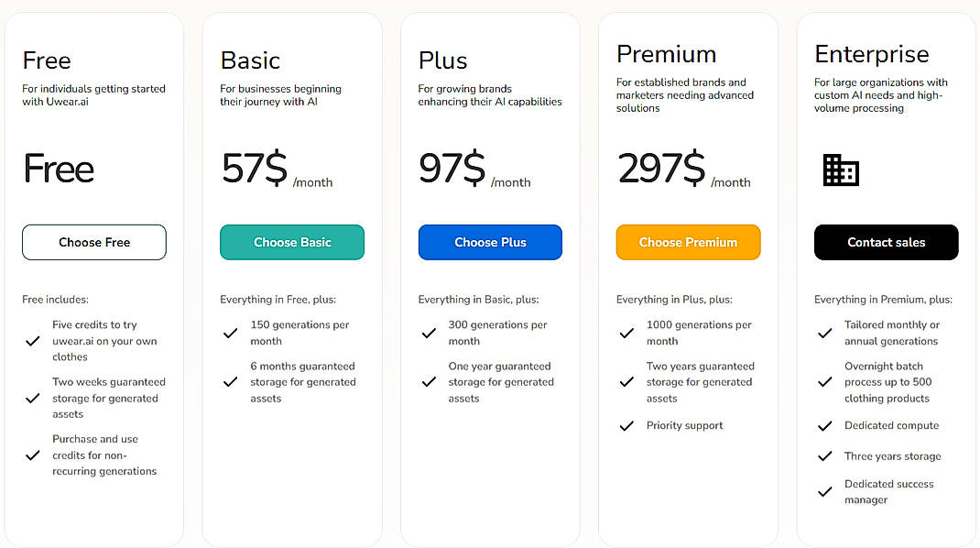The image size is (980, 548).
Task: Click the checkmark beside Three years storage
Action: (x=824, y=455)
